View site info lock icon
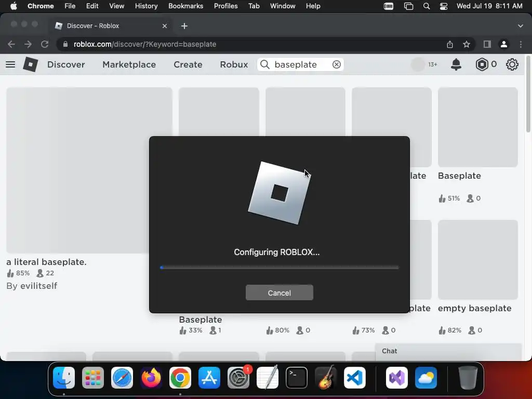The image size is (532, 399). pyautogui.click(x=65, y=44)
